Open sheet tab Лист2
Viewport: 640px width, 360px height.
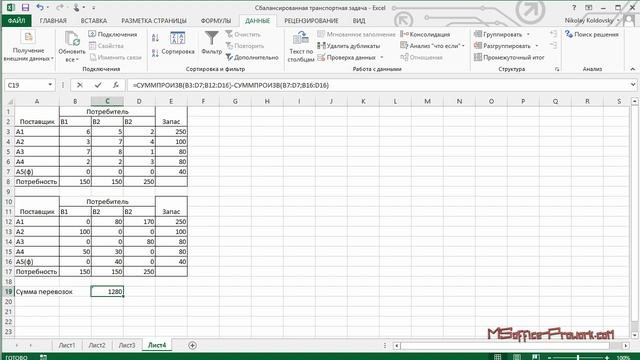(x=97, y=345)
